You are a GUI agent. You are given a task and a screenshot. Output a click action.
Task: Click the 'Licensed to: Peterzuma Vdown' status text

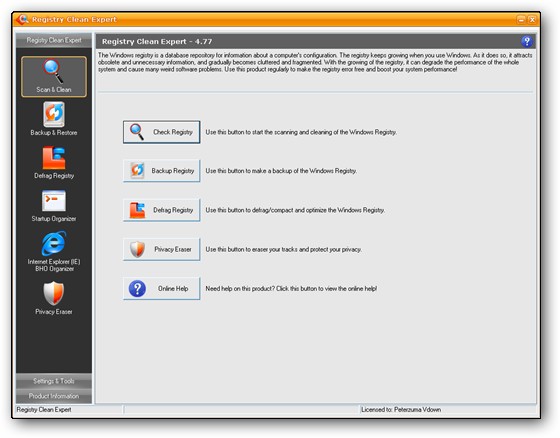(401, 409)
